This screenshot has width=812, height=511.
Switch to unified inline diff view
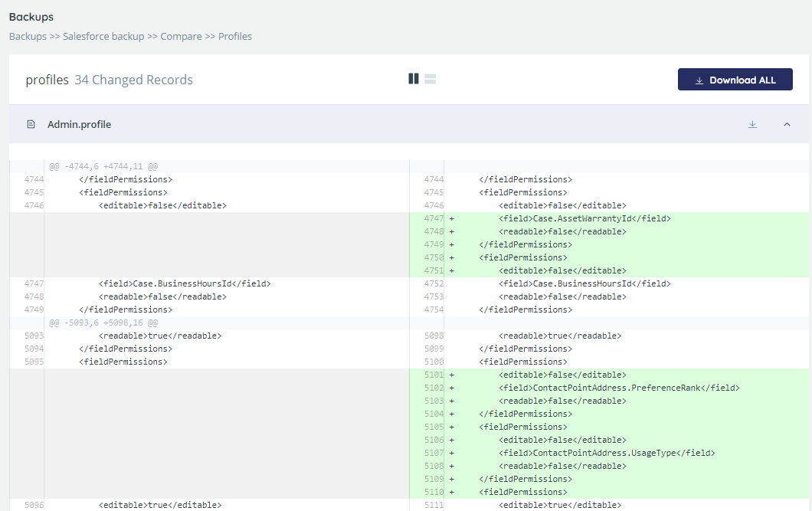430,79
